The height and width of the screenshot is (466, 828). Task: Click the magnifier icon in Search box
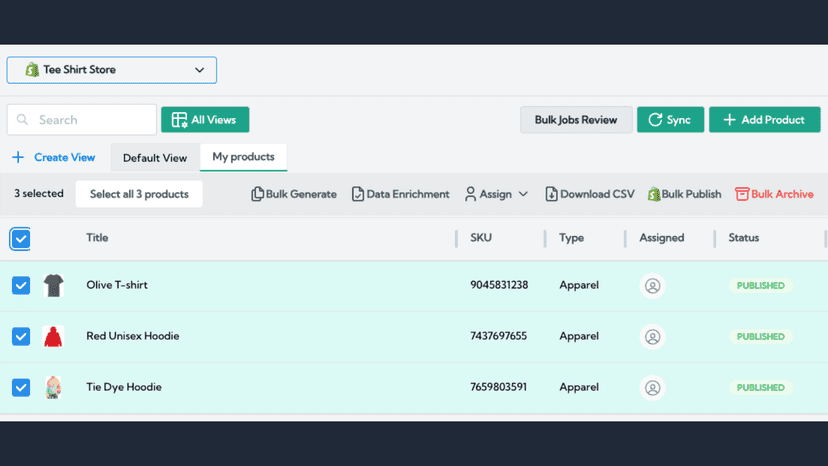22,120
